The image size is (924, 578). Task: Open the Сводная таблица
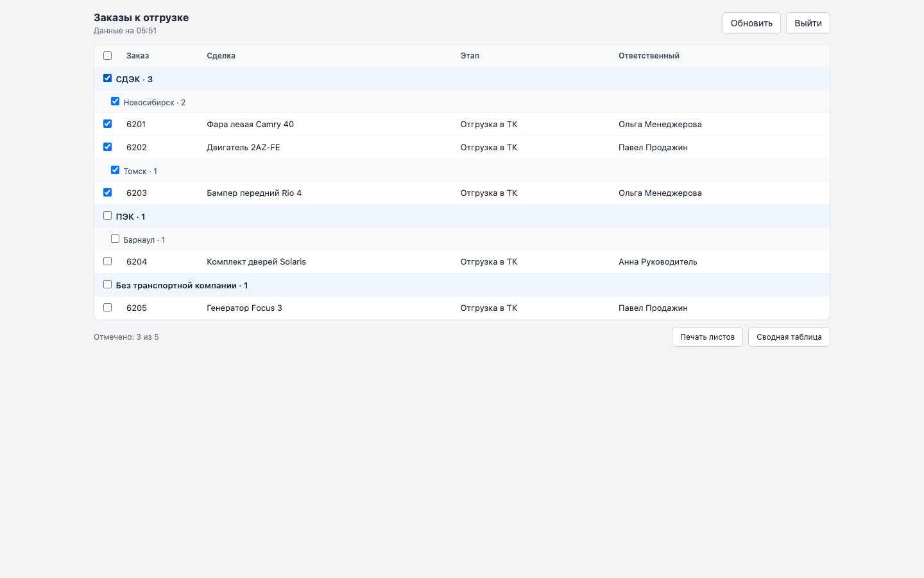(x=789, y=337)
